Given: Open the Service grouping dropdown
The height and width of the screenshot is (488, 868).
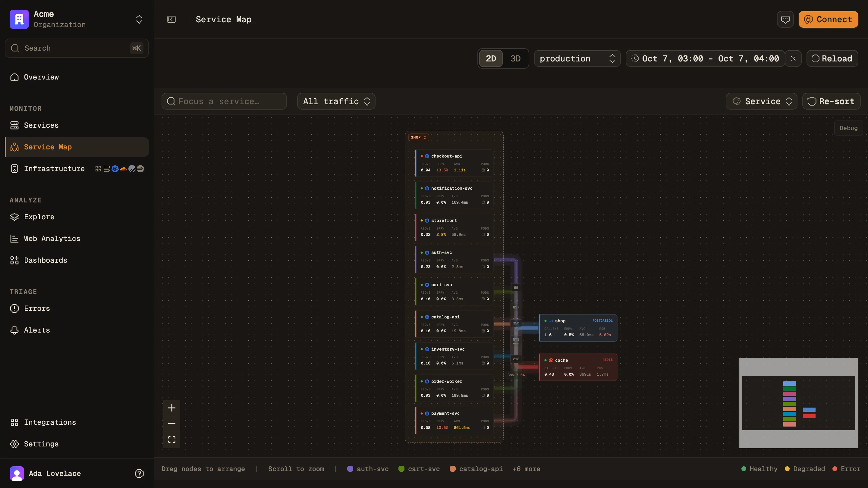Looking at the screenshot, I should 761,102.
